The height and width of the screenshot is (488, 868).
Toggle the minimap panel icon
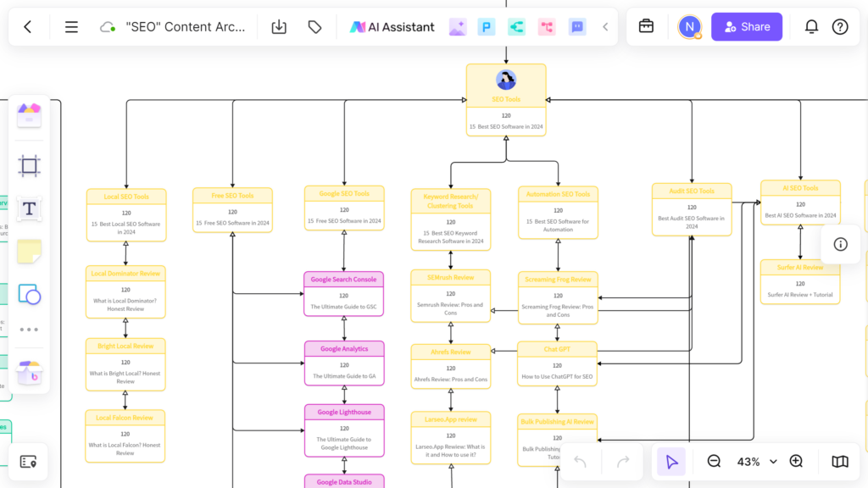click(x=839, y=462)
